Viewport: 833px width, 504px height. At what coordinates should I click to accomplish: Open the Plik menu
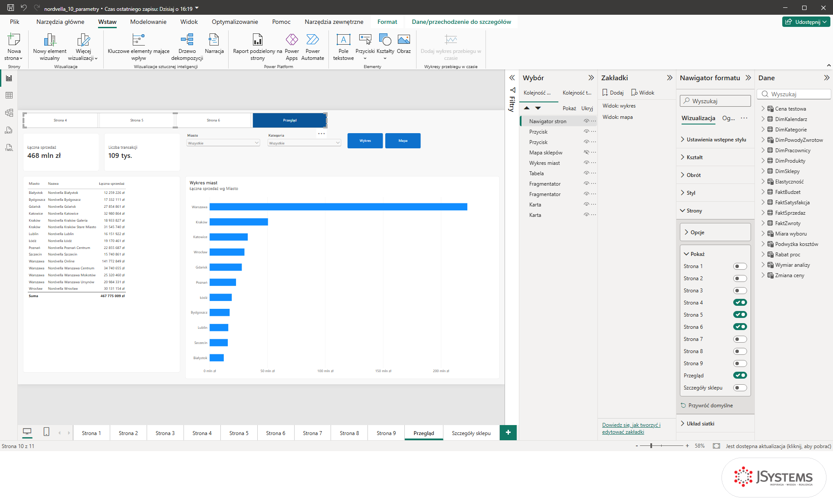15,22
